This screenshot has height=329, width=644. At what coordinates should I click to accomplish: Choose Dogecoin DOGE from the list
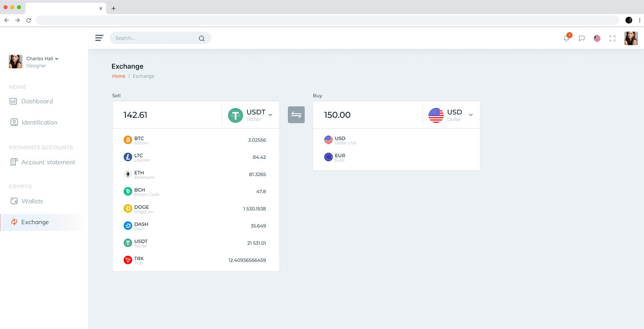pyautogui.click(x=195, y=209)
